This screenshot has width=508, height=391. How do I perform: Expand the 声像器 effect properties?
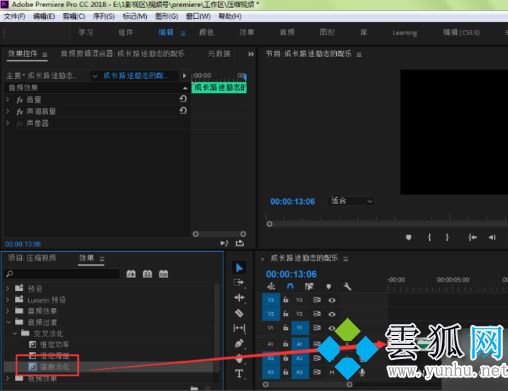point(8,123)
